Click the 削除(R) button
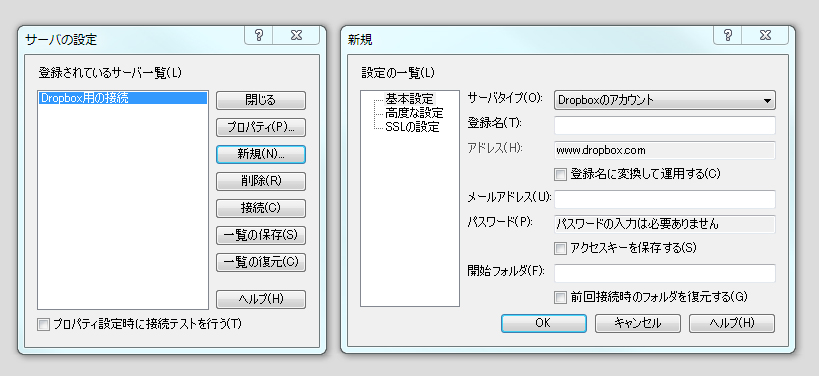 pos(261,181)
